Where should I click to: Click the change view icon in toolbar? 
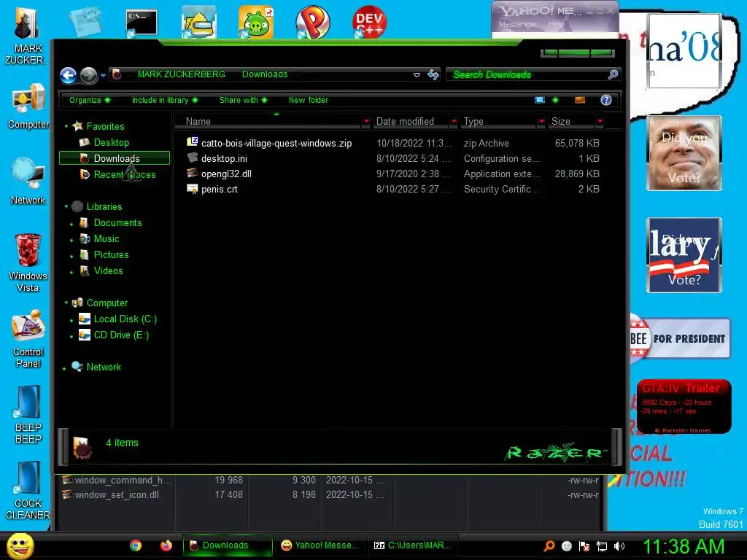(540, 100)
